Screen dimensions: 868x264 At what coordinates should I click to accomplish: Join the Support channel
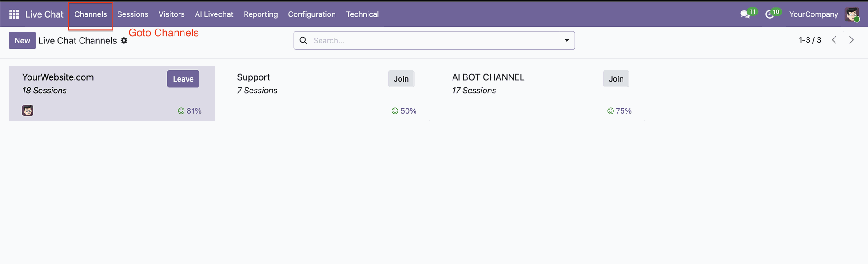401,79
